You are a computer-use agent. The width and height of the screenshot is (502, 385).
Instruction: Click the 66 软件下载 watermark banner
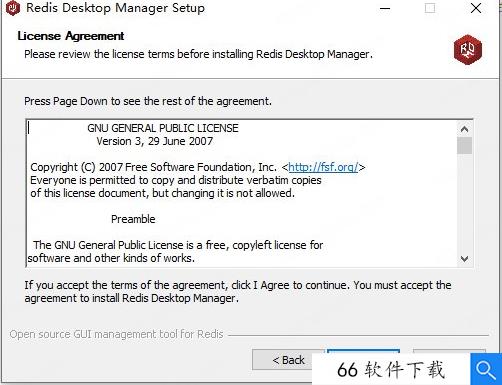tap(391, 370)
